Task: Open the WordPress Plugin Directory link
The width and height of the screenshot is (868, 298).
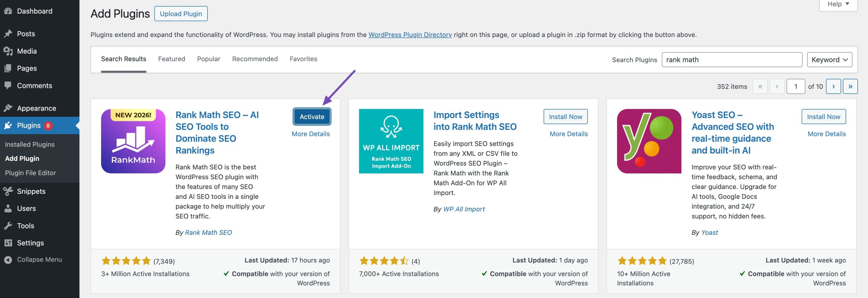Action: click(410, 35)
